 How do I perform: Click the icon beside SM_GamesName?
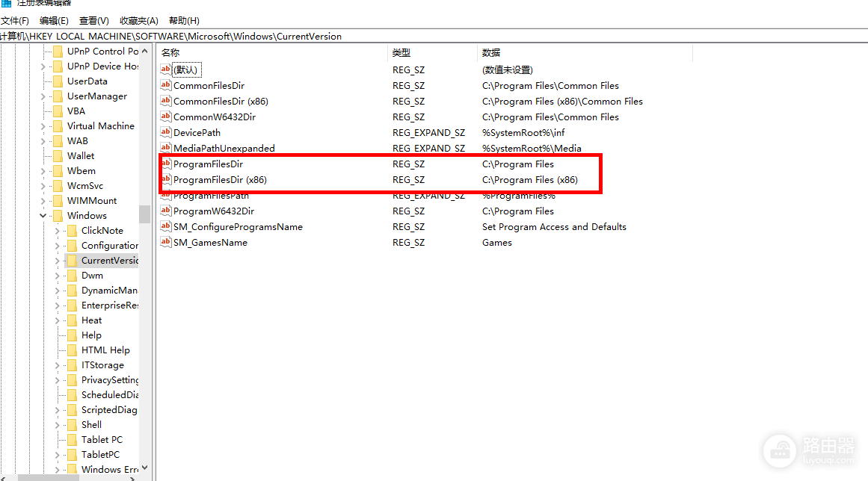click(165, 241)
